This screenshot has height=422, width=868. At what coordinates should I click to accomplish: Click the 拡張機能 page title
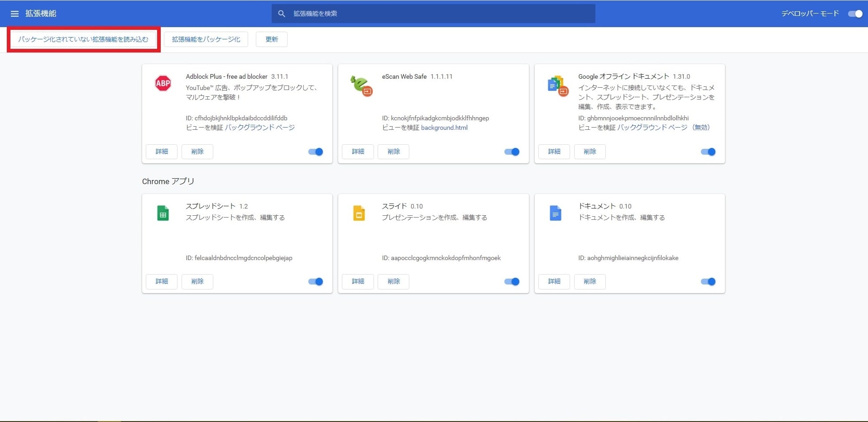click(x=41, y=14)
